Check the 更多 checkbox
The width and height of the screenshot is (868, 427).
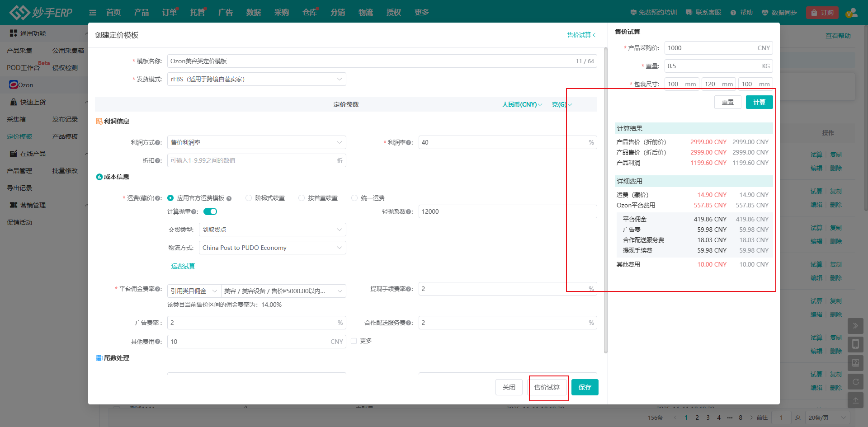coord(354,341)
